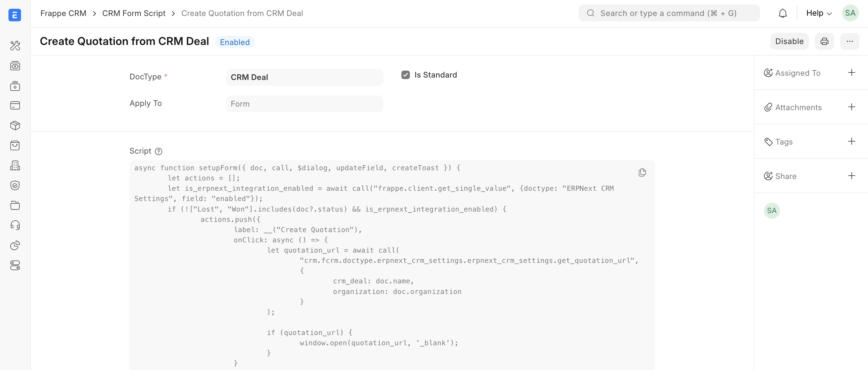Click the code line "organization: doc.organization"
The width and height of the screenshot is (868, 370).
397,292
